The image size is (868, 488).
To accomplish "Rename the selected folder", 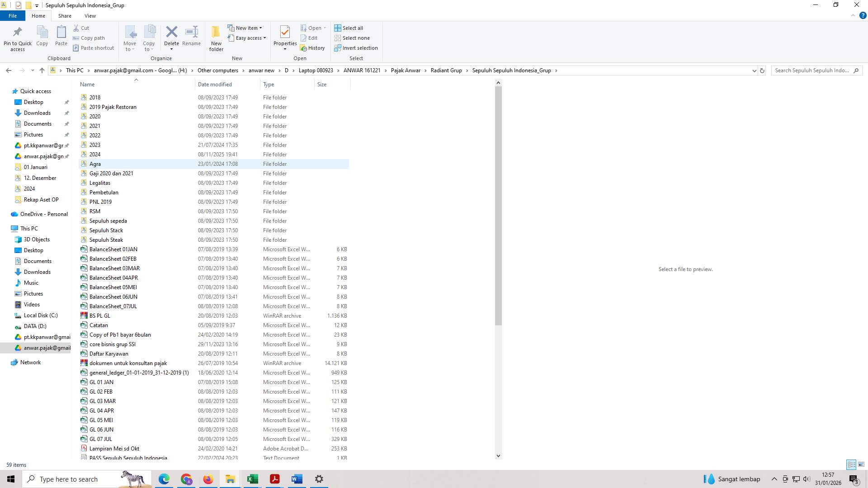I will (x=191, y=36).
